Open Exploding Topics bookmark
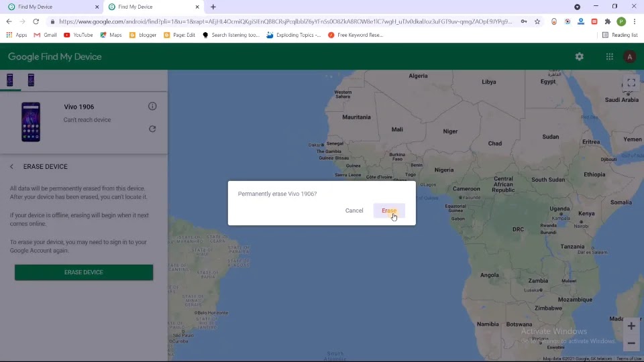The image size is (644, 362). [x=294, y=35]
